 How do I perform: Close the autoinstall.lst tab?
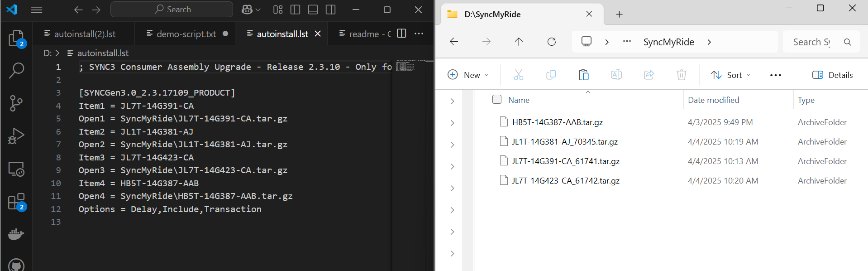click(318, 34)
